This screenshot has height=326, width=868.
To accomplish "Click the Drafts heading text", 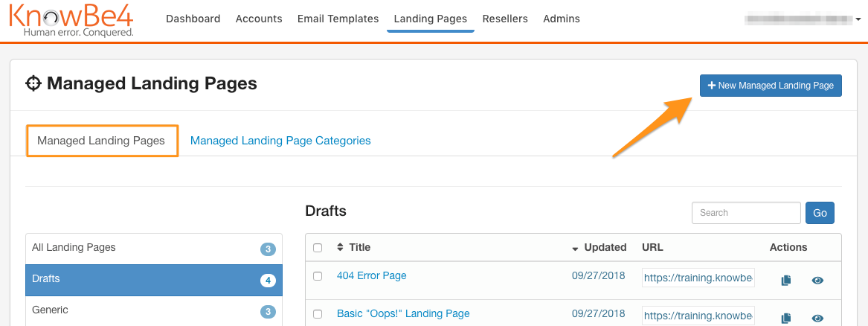I will tap(326, 211).
